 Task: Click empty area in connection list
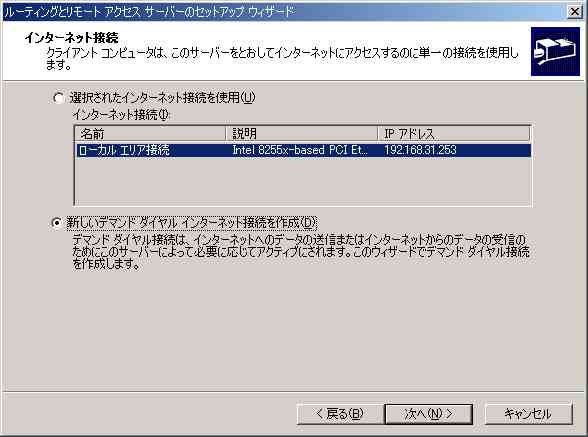[303, 181]
